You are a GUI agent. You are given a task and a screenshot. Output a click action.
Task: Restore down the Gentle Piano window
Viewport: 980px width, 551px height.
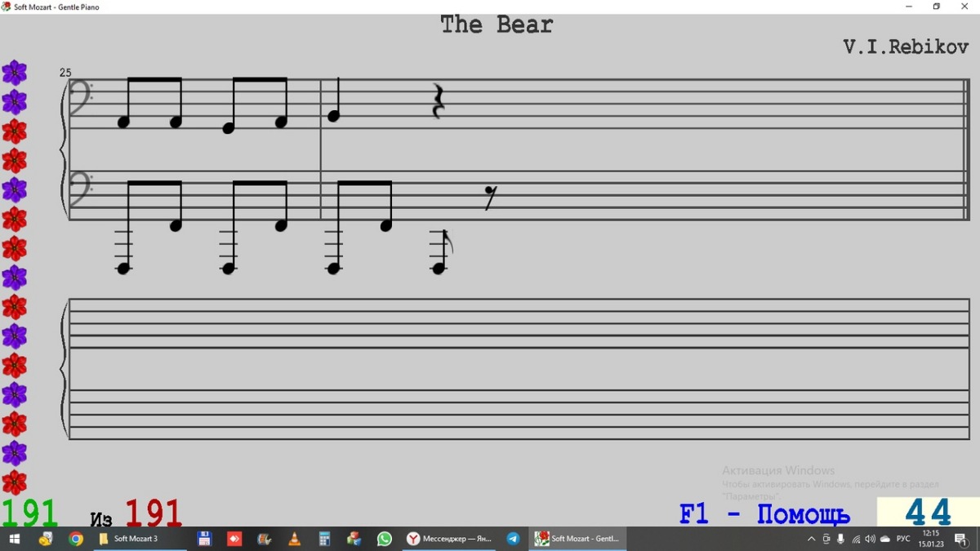937,7
